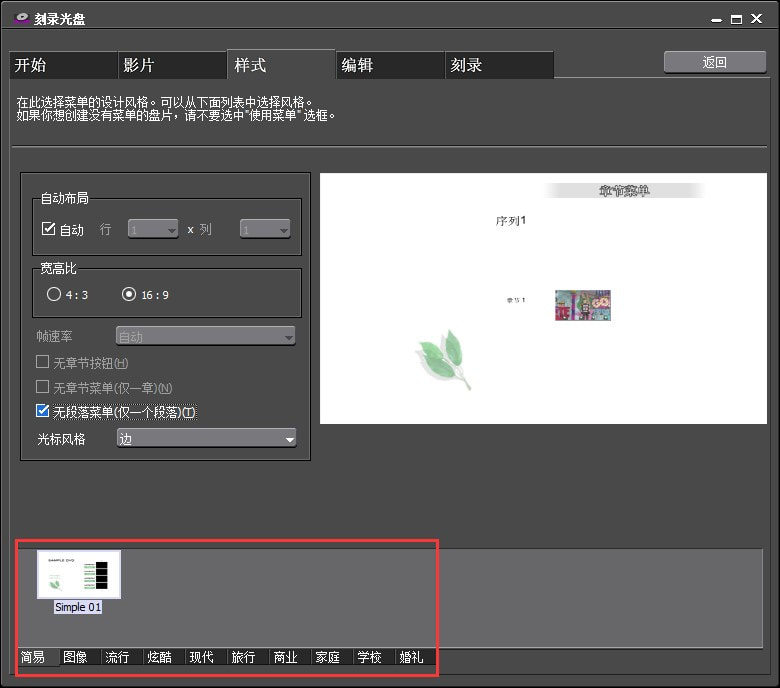Choose the 16:9 aspect ratio
Screen dimensions: 780x688
point(128,294)
